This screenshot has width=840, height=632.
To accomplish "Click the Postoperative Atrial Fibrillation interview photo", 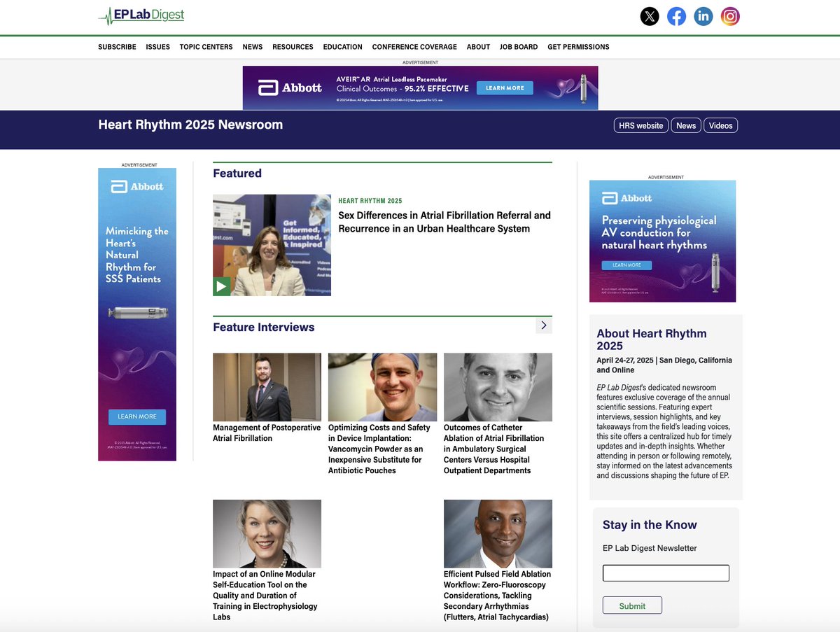I will pyautogui.click(x=267, y=387).
